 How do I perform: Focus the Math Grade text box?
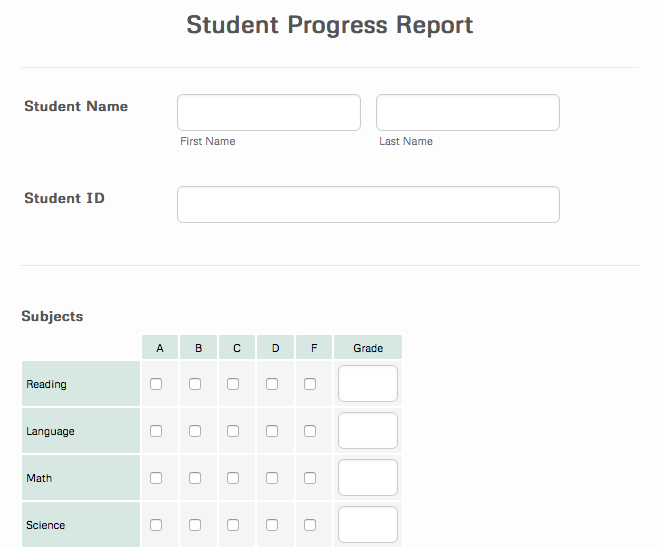point(368,478)
